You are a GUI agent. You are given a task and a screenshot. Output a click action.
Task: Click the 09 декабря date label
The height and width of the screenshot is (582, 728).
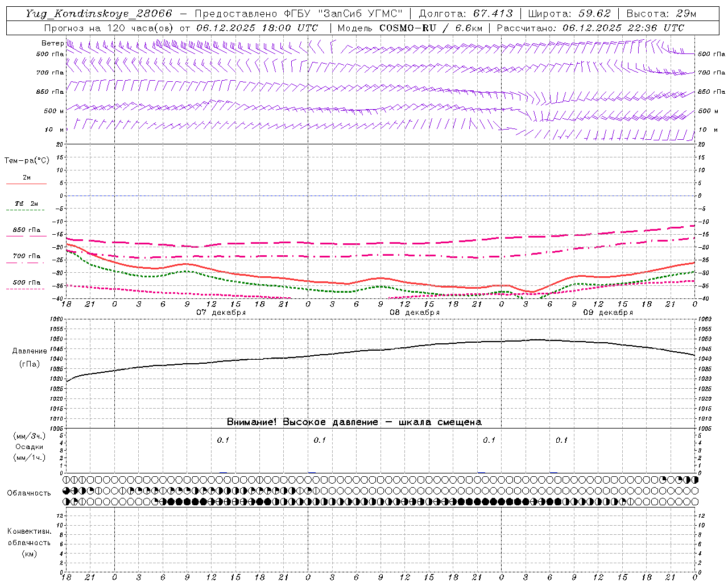pos(608,313)
